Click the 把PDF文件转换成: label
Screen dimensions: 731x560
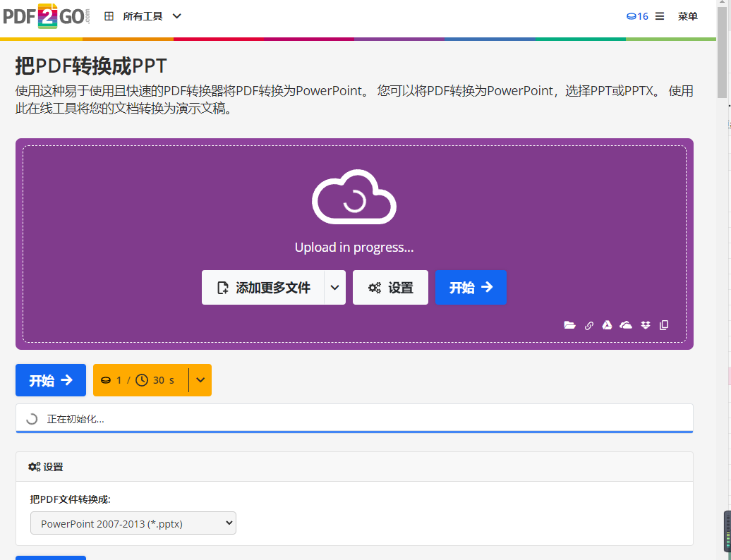click(x=71, y=499)
